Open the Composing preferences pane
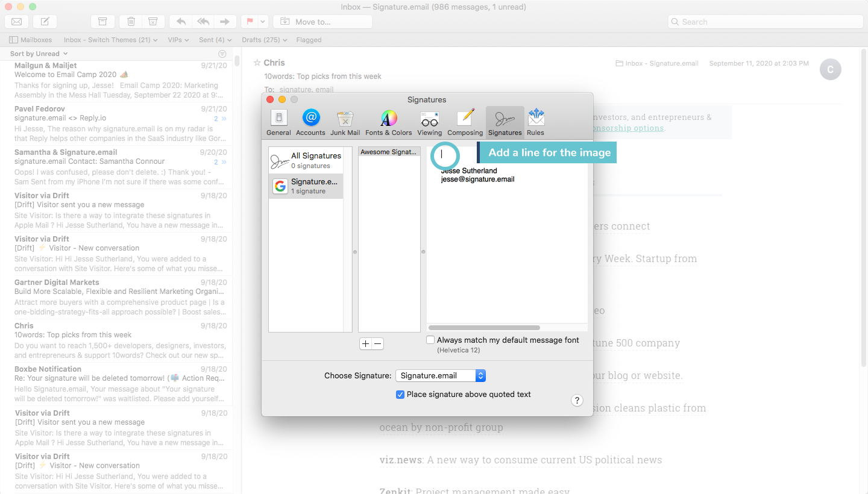Image resolution: width=868 pixels, height=494 pixels. click(465, 120)
